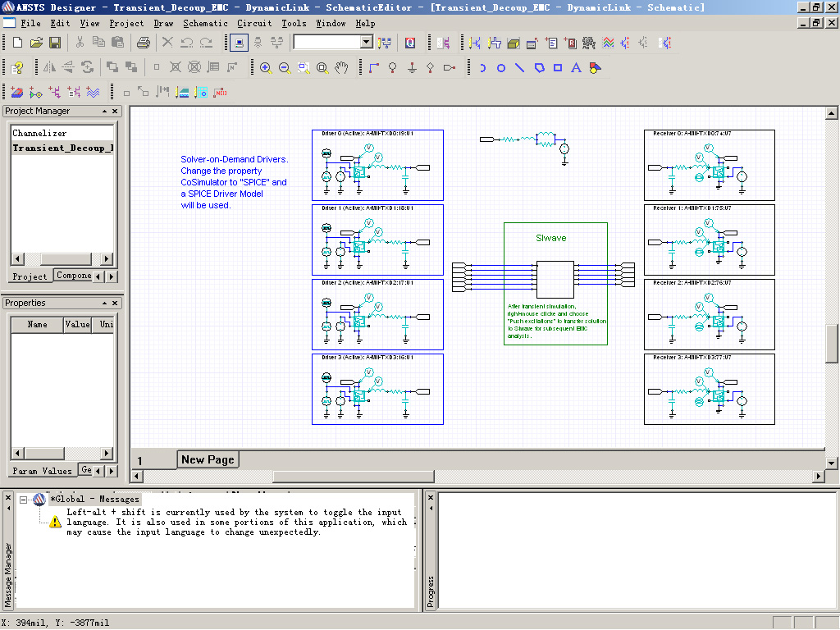Save project with the floppy disk icon
The height and width of the screenshot is (630, 840).
tap(55, 43)
